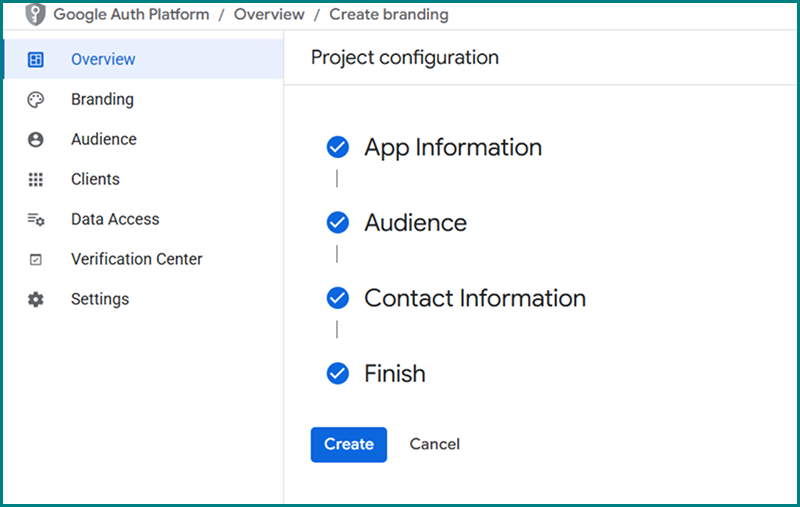The image size is (800, 507).
Task: Click the Settings gear icon
Action: [36, 300]
